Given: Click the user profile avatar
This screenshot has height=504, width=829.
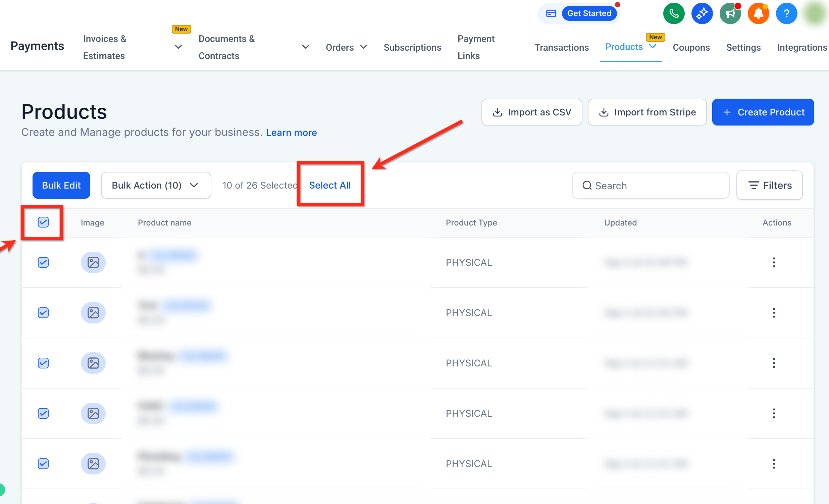Looking at the screenshot, I should 816,13.
